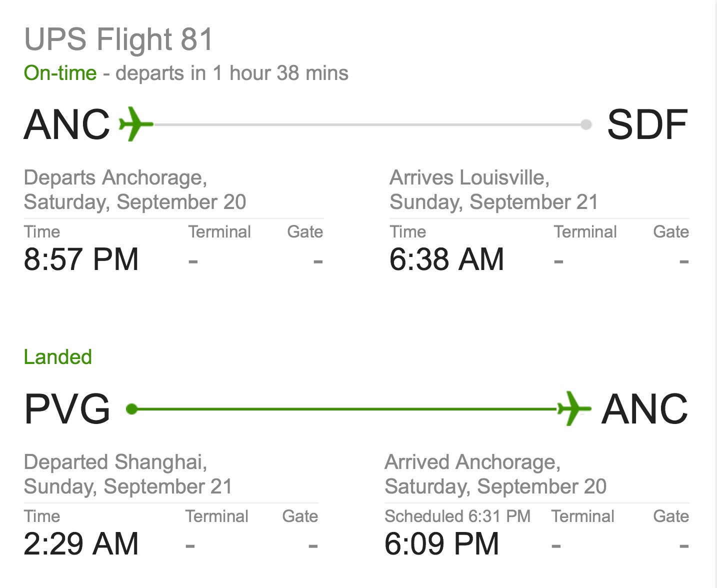Click the ANC departure airport code

67,124
